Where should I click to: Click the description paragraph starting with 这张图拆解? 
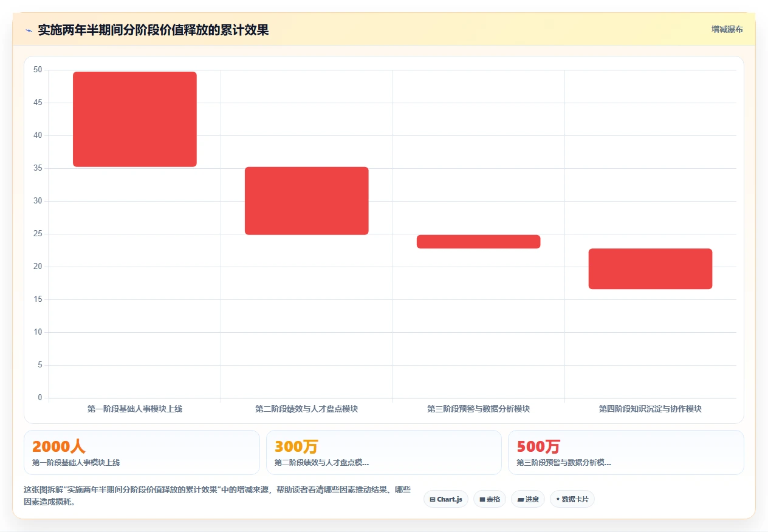click(218, 496)
